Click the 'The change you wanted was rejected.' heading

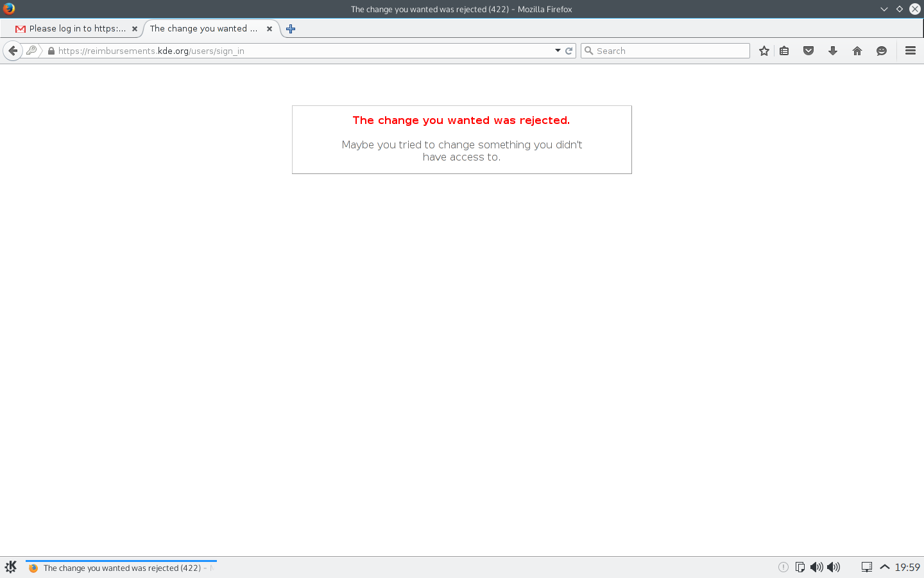(461, 121)
